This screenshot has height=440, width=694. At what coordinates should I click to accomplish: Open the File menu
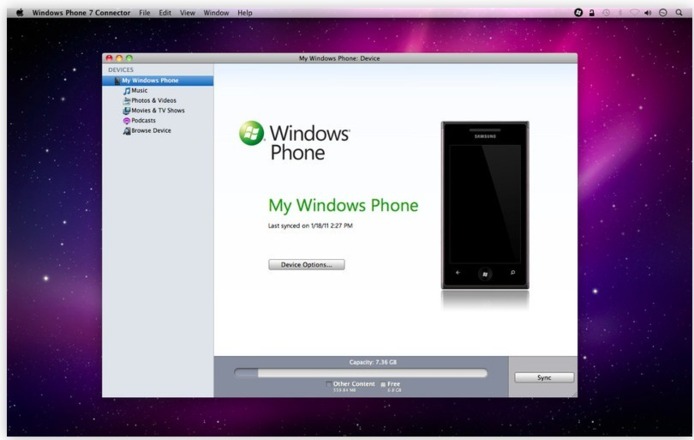[145, 13]
